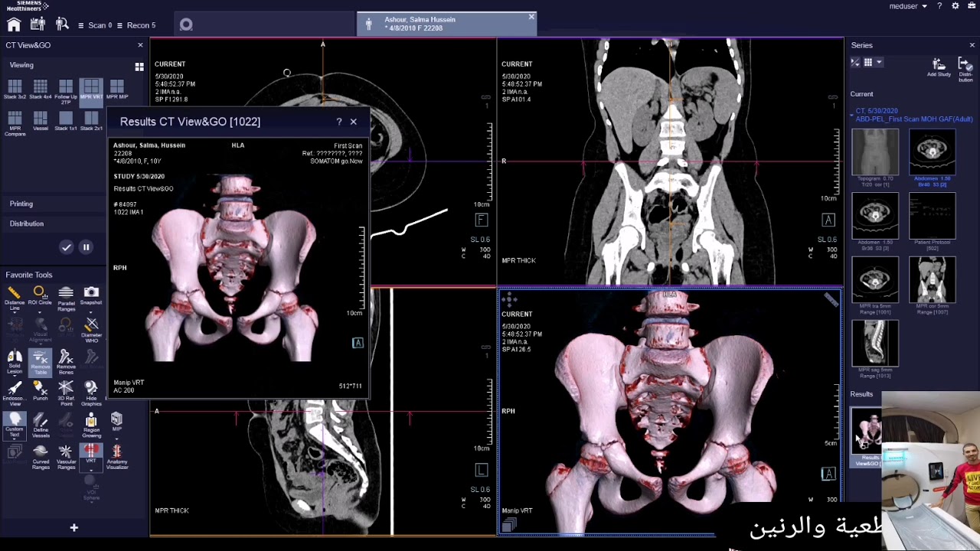Select the Parallel Ranges tool
The height and width of the screenshot is (551, 980).
click(x=66, y=298)
